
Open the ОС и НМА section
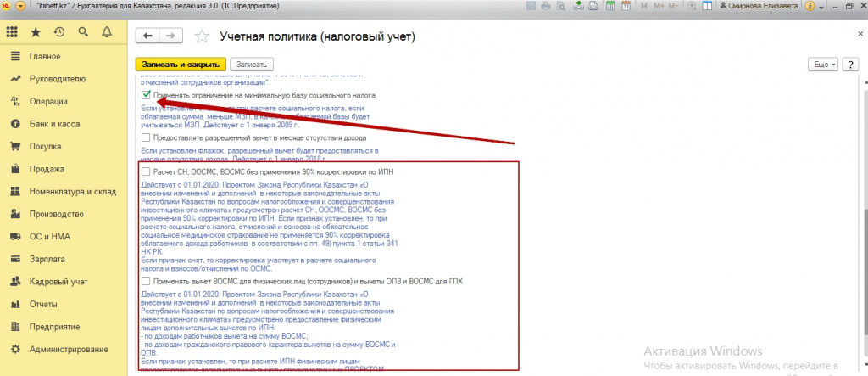coord(64,237)
